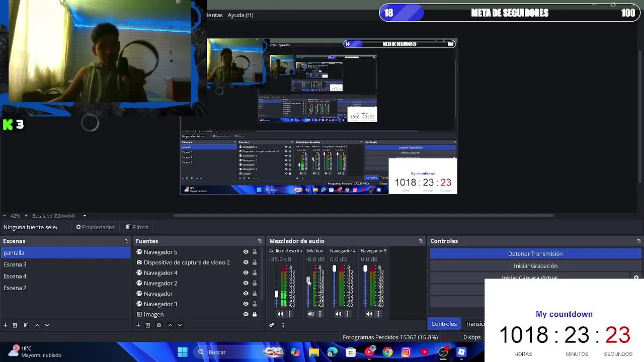Mute the Navegador 5 audio channel
This screenshot has height=362, width=644.
point(369,314)
